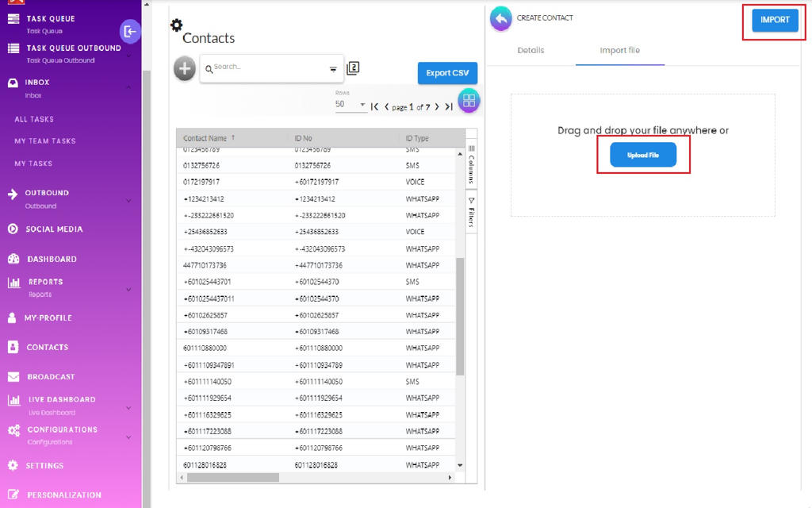Click the Upload File button
This screenshot has width=812, height=508.
pos(643,155)
